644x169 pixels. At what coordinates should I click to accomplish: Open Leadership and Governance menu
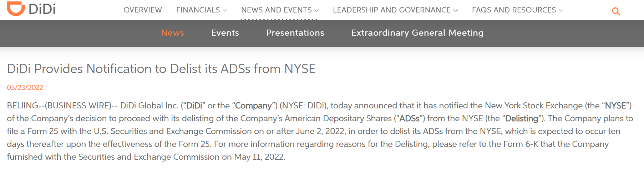click(x=395, y=10)
